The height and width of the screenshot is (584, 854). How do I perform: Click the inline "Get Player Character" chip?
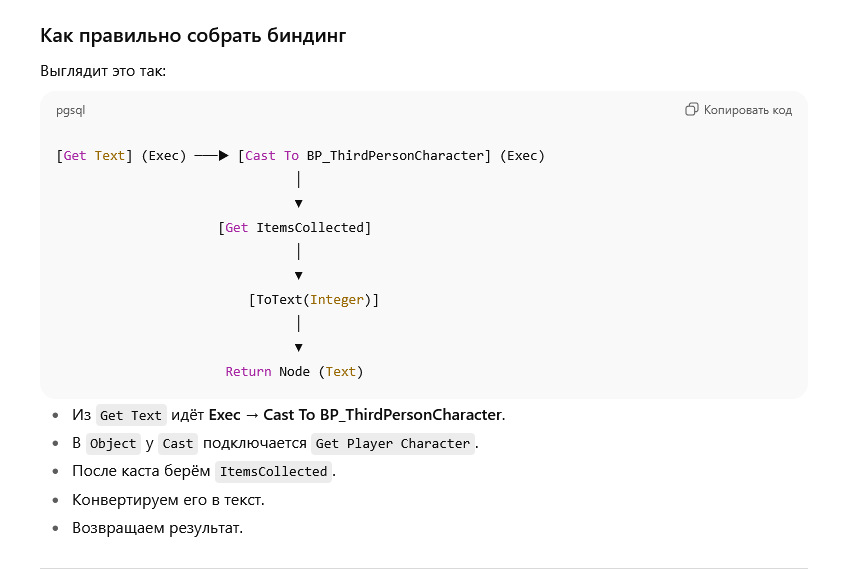click(x=392, y=444)
